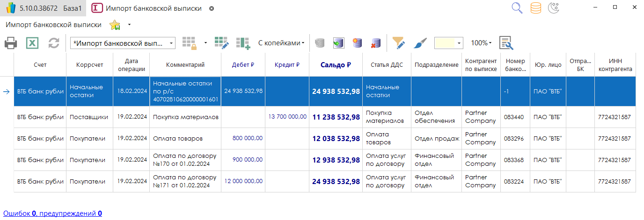Click the database import icon with green arrow

(338, 43)
